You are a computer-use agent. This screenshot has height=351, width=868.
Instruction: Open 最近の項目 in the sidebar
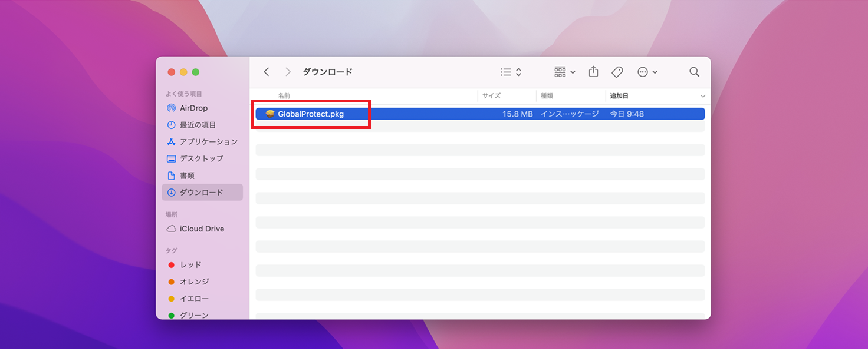pyautogui.click(x=202, y=125)
